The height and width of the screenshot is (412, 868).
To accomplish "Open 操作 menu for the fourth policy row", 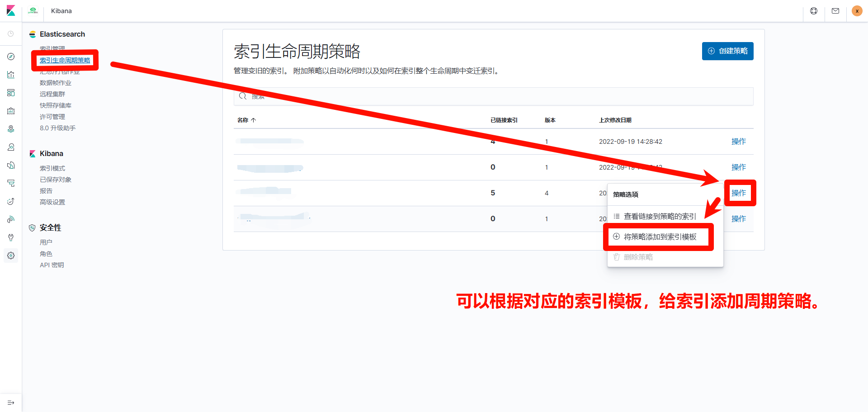I will tap(738, 219).
